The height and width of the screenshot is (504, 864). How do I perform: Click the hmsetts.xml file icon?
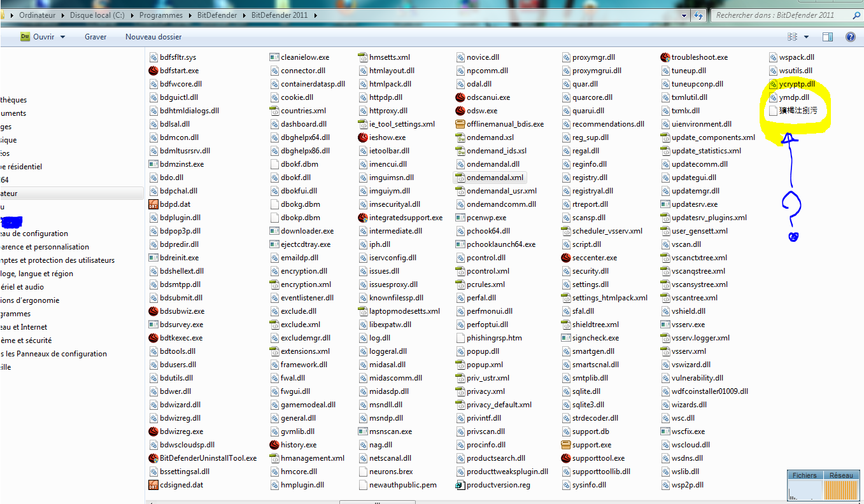coord(363,57)
